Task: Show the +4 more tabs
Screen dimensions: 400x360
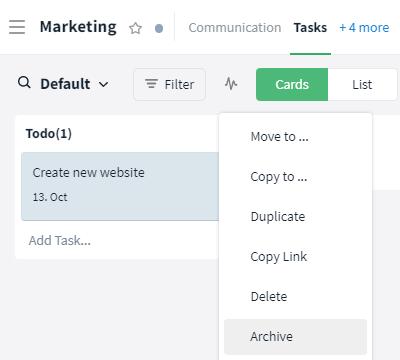Action: click(x=364, y=28)
